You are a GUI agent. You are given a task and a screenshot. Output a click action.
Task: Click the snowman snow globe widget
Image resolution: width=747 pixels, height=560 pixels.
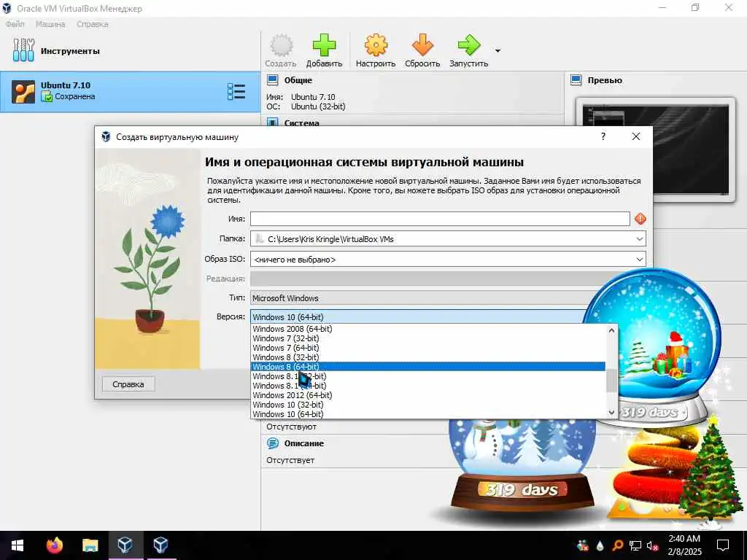tap(523, 467)
